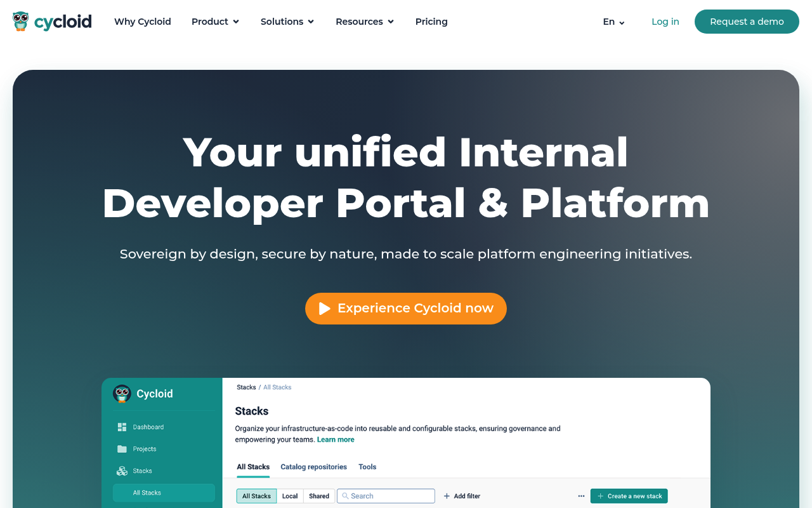The image size is (812, 508).
Task: Expand the Solutions dropdown menu
Action: point(287,22)
